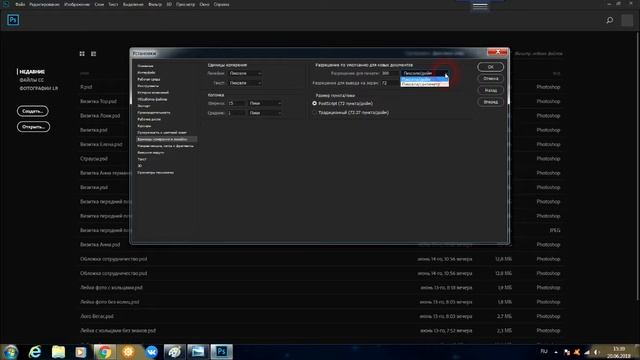Open the Фильтр menu
This screenshot has height=360, width=640.
155,4
